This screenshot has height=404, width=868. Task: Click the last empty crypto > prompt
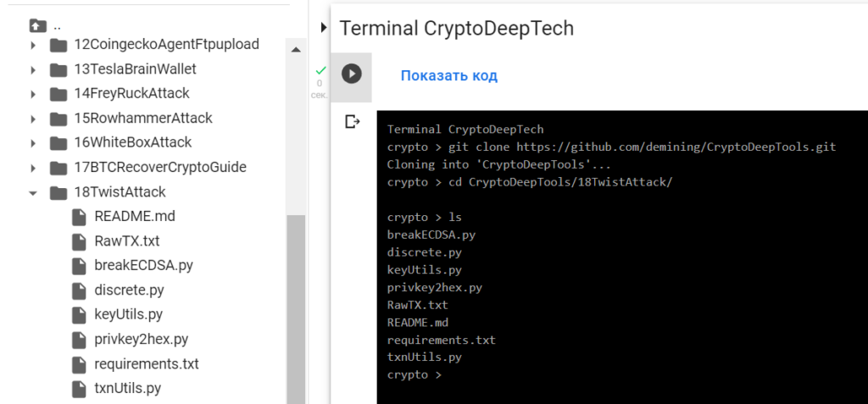(415, 375)
